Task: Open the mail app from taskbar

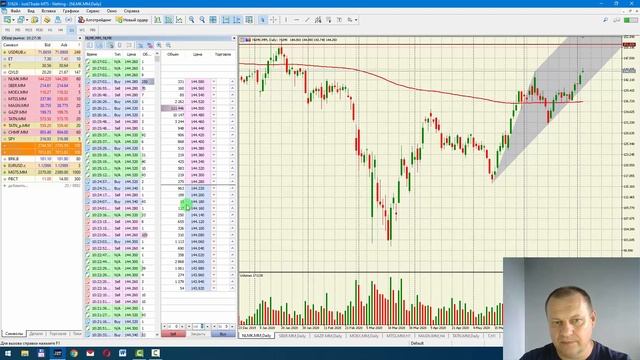Action: (x=90, y=353)
